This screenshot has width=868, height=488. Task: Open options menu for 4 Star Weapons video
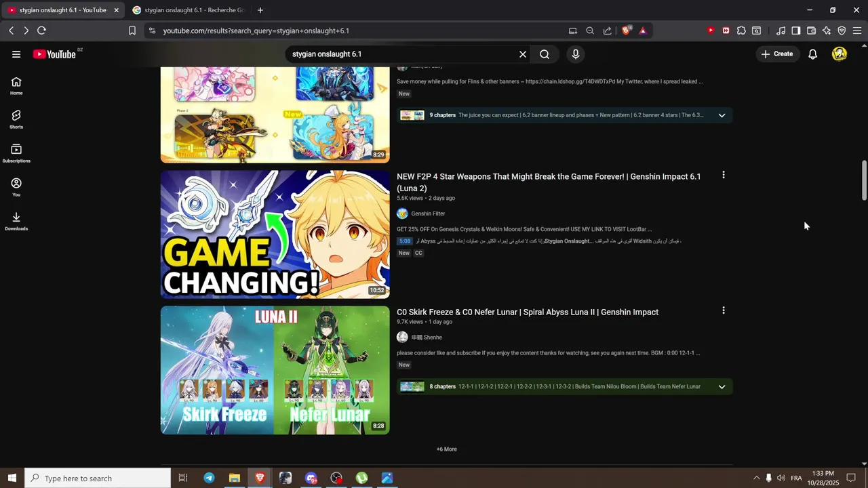point(724,175)
